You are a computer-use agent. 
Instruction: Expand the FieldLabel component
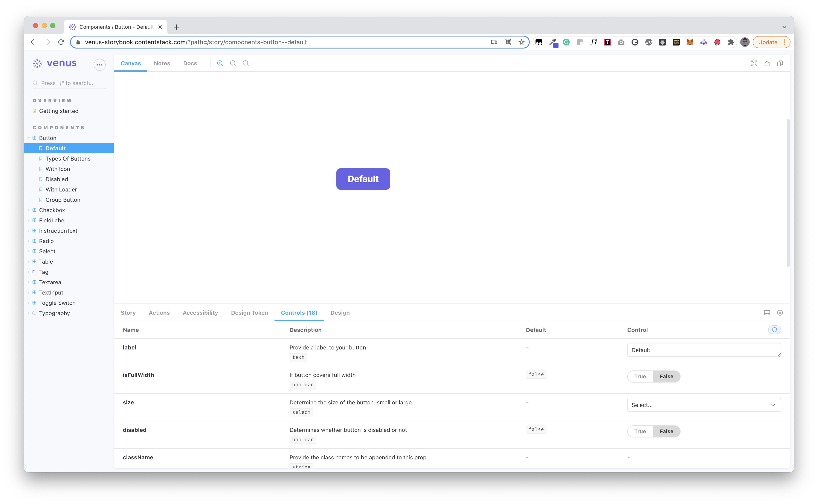point(29,220)
